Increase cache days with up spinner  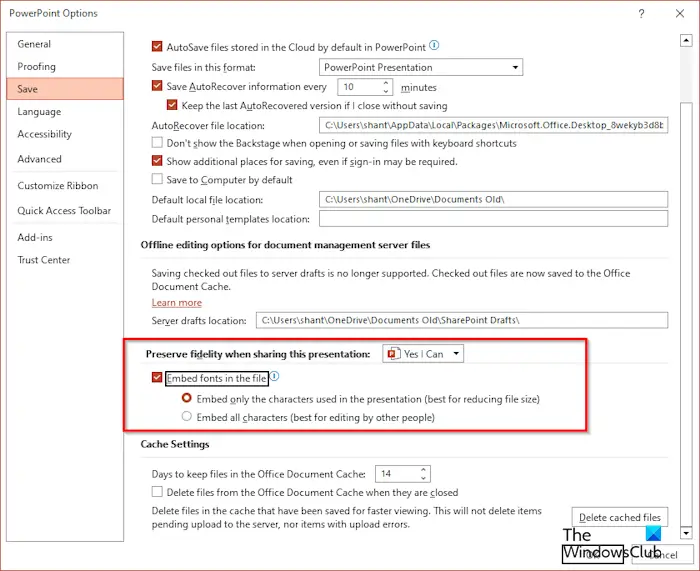[423, 470]
